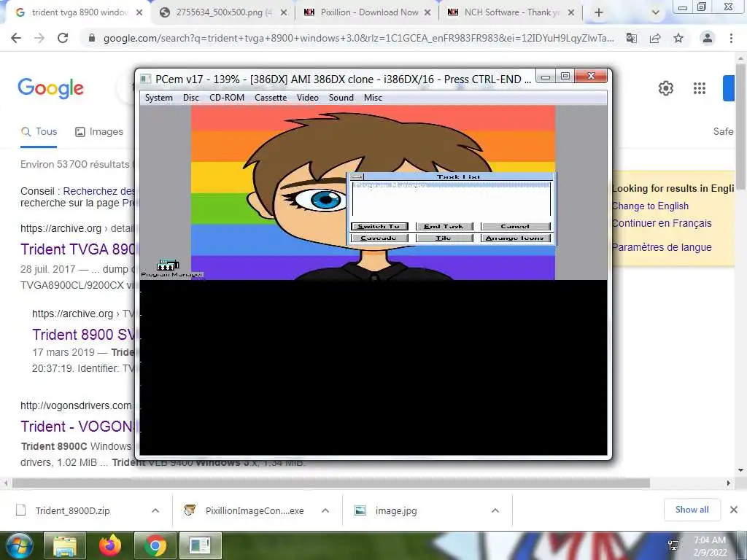This screenshot has height=560, width=747.
Task: Select the Images search tab
Action: pyautogui.click(x=99, y=132)
